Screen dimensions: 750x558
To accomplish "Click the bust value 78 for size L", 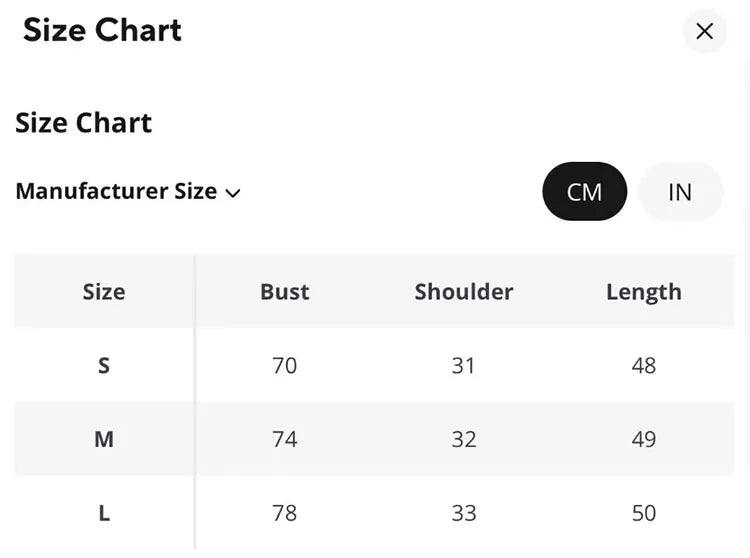I will click(285, 513).
